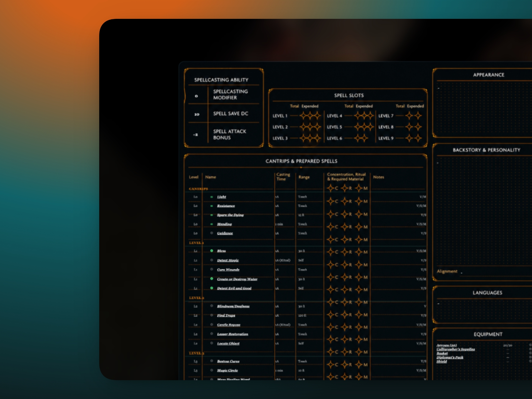Open the Bless spell link
This screenshot has height=399, width=532.
click(x=221, y=251)
